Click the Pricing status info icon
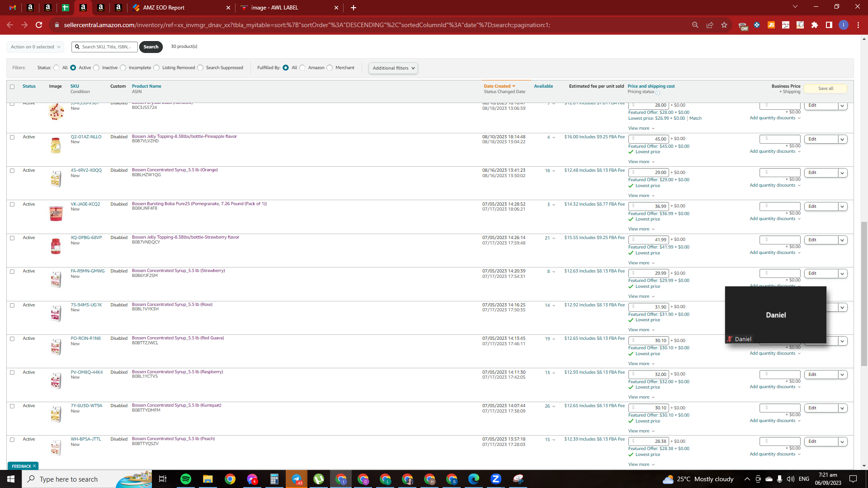This screenshot has width=868, height=488. click(658, 93)
